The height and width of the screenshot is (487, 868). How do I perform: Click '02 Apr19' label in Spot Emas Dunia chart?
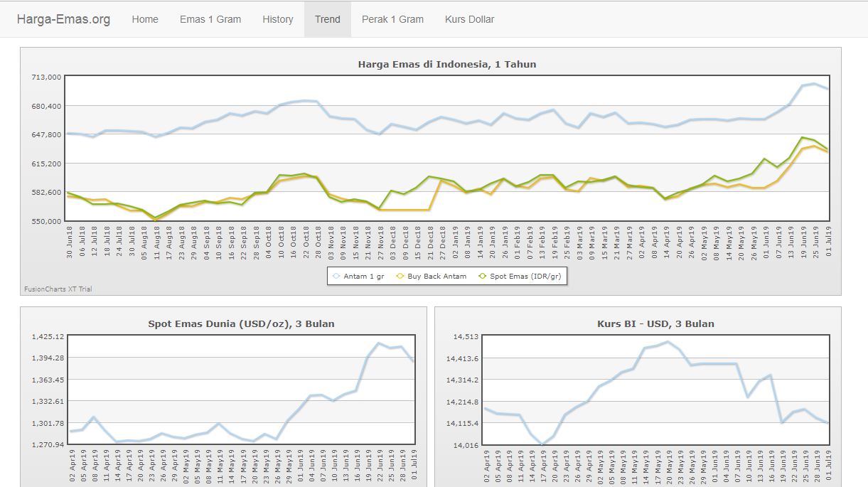pos(73,466)
